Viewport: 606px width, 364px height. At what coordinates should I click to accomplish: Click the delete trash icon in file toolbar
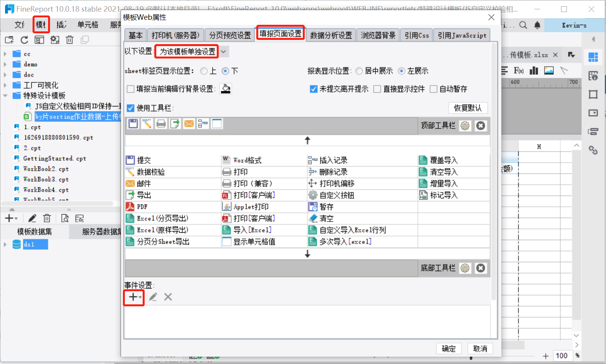point(70,40)
